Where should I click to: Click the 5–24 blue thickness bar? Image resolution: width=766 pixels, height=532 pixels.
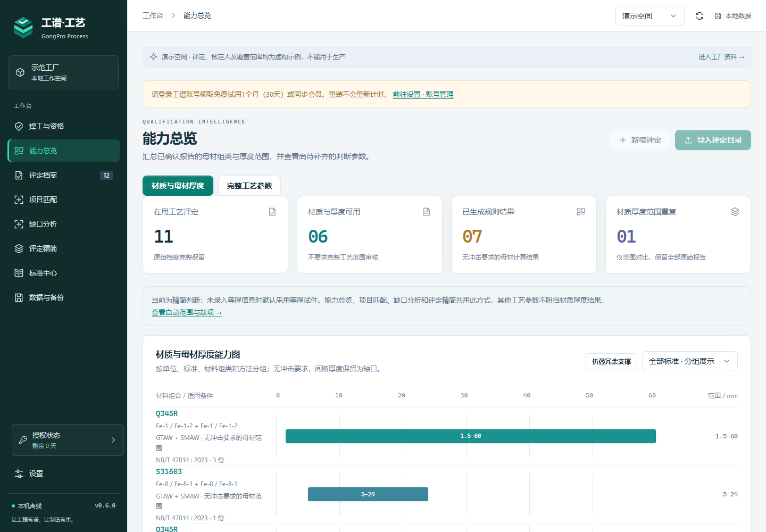pos(368,494)
